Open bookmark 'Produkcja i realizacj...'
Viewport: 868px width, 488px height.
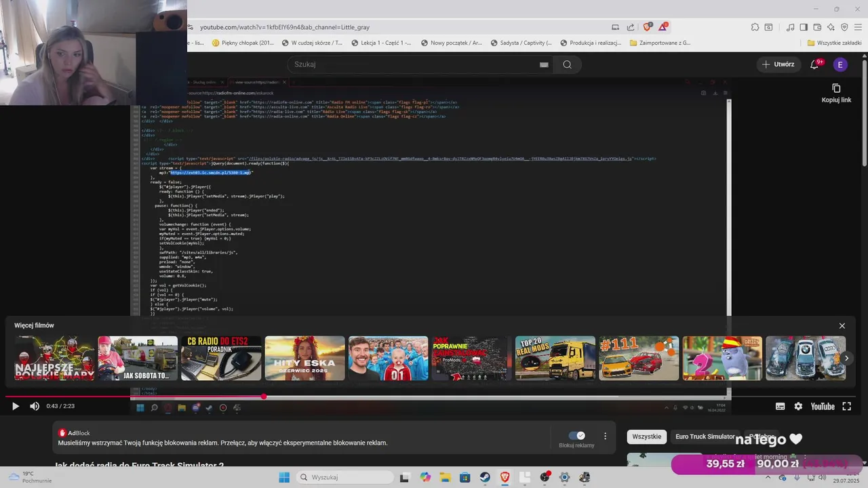point(590,43)
